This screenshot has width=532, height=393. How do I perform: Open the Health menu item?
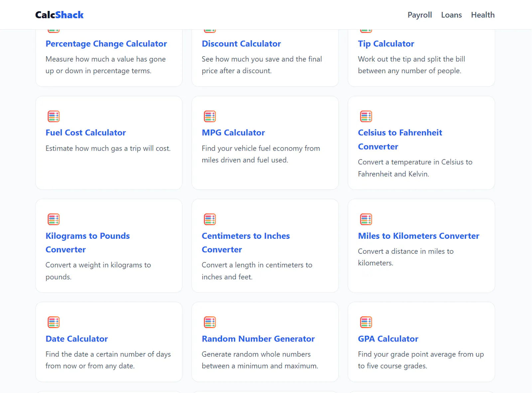click(483, 15)
